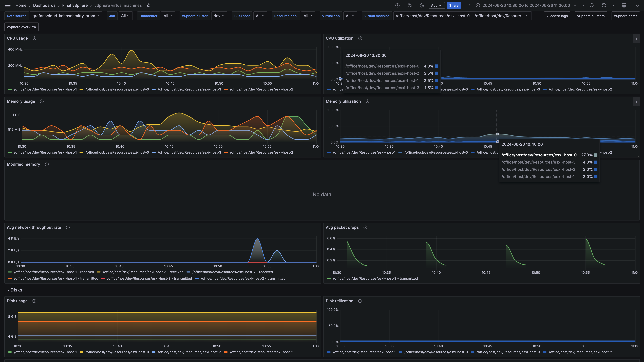Toggle the esxi-host-1 series in the CPU usage legend
The width and height of the screenshot is (644, 362).
point(45,89)
